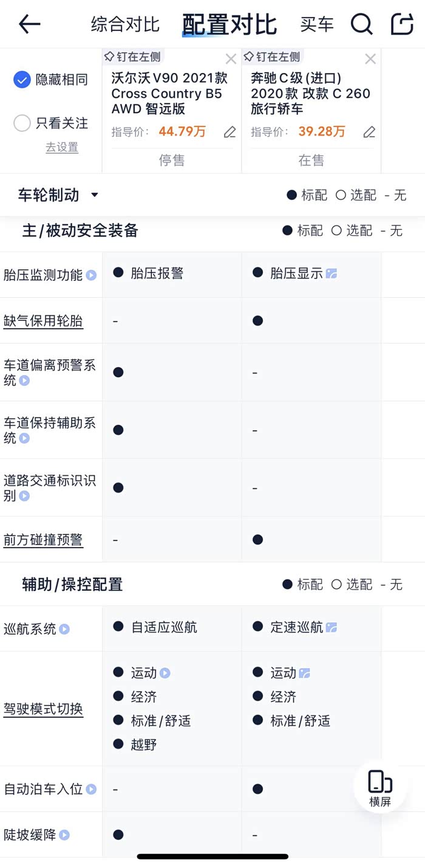This screenshot has width=425, height=868.
Task: Play video icon beside 巡航系统
Action: [64, 629]
